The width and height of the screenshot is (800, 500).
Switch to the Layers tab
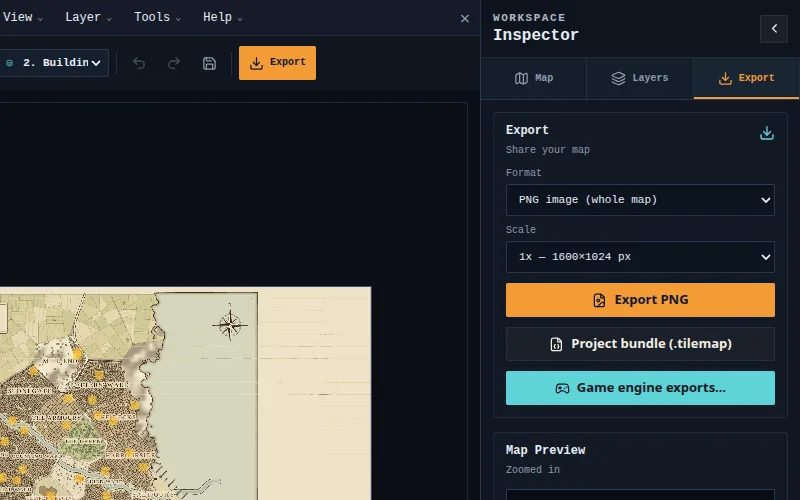click(x=640, y=78)
